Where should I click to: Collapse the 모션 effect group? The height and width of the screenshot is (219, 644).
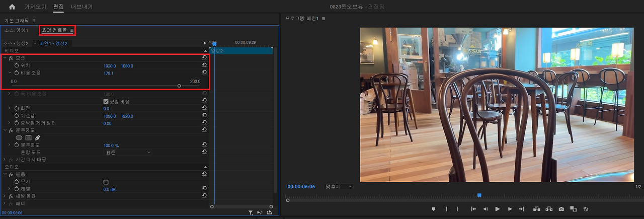[x=5, y=58]
